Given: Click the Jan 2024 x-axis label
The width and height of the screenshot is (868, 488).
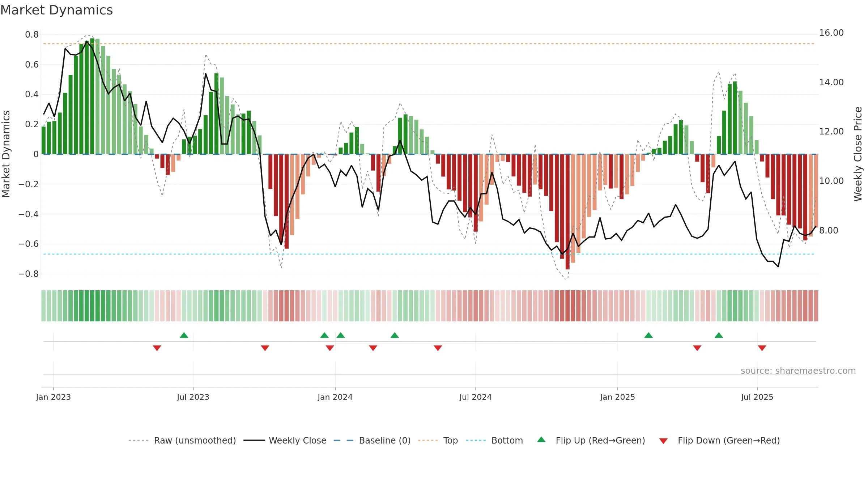Looking at the screenshot, I should pos(335,397).
